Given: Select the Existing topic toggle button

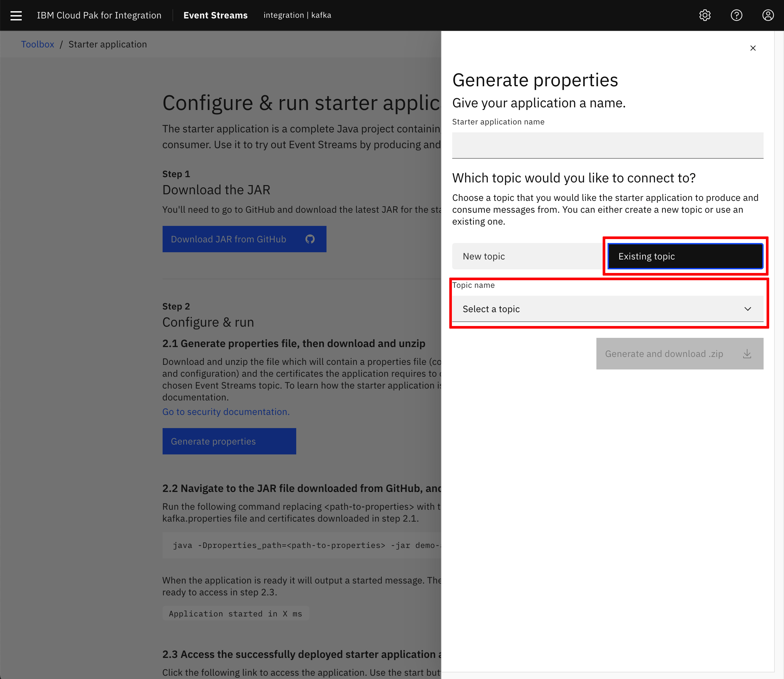Looking at the screenshot, I should 685,256.
